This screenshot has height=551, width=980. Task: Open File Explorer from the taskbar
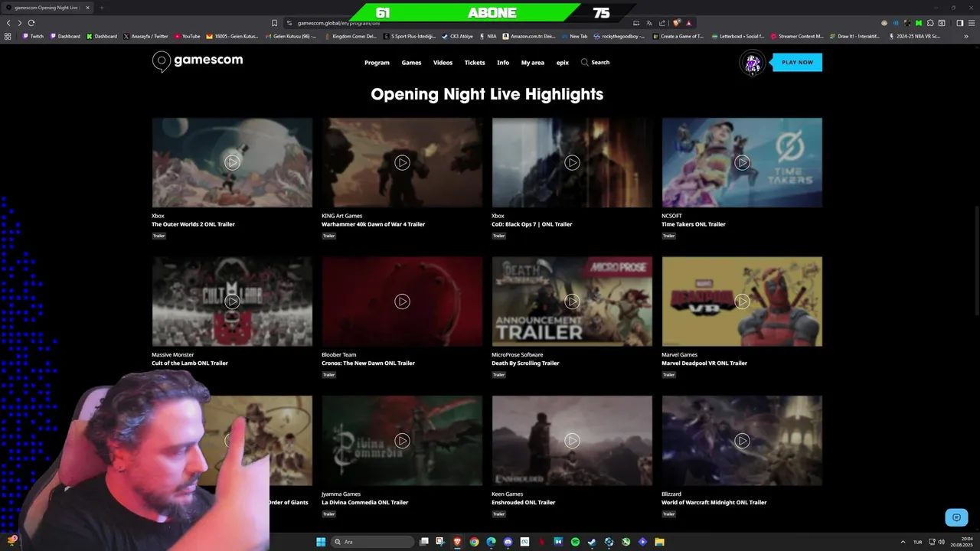[x=659, y=542]
